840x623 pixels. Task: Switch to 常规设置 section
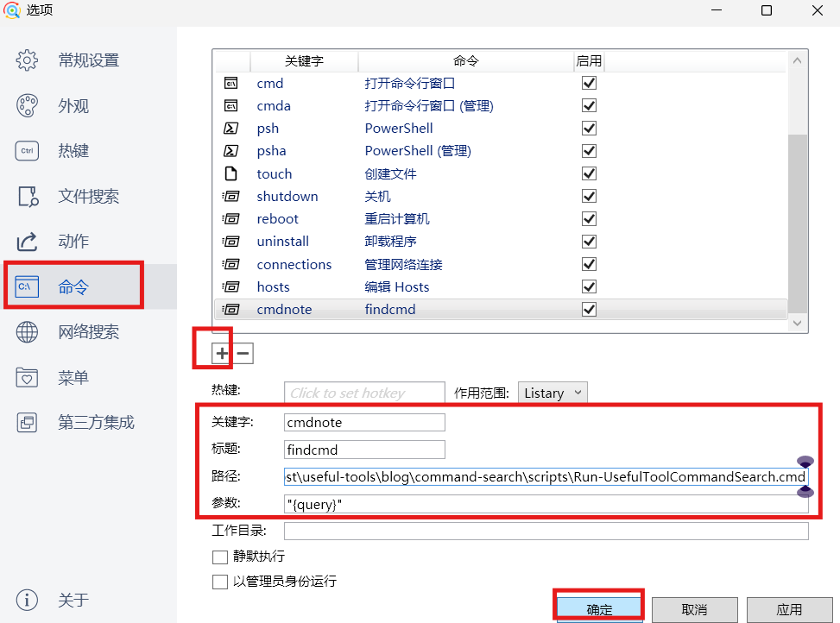tap(88, 60)
